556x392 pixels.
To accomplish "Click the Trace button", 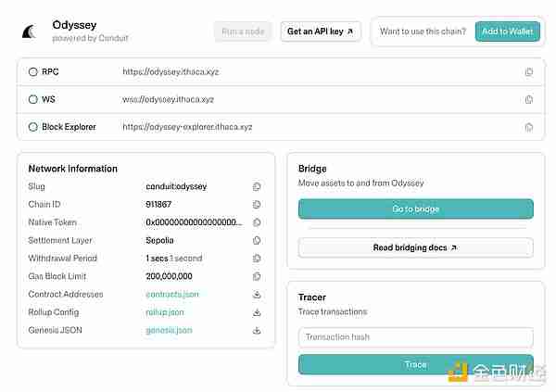I will click(415, 364).
